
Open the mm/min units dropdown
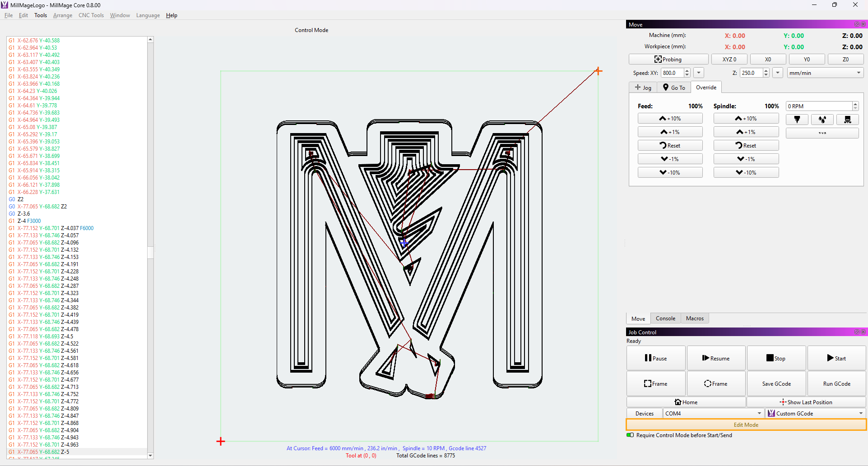[x=825, y=73]
